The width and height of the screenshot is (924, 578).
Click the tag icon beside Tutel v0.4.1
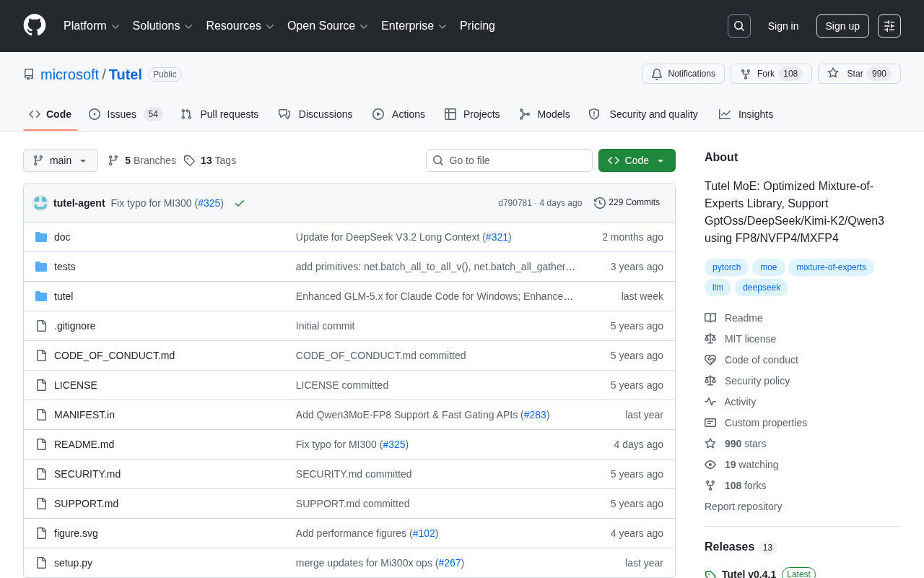point(710,574)
